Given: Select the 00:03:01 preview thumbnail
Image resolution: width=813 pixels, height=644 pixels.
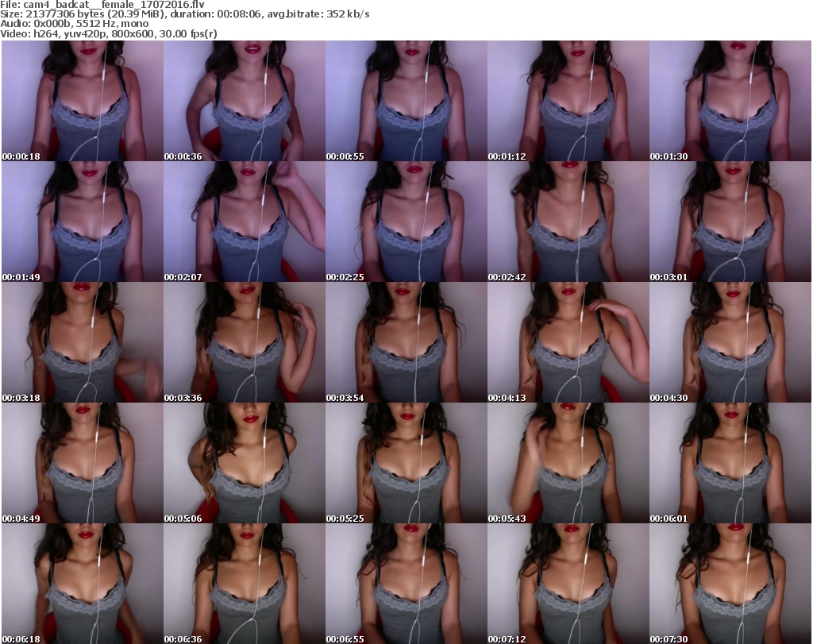Looking at the screenshot, I should pos(730,222).
